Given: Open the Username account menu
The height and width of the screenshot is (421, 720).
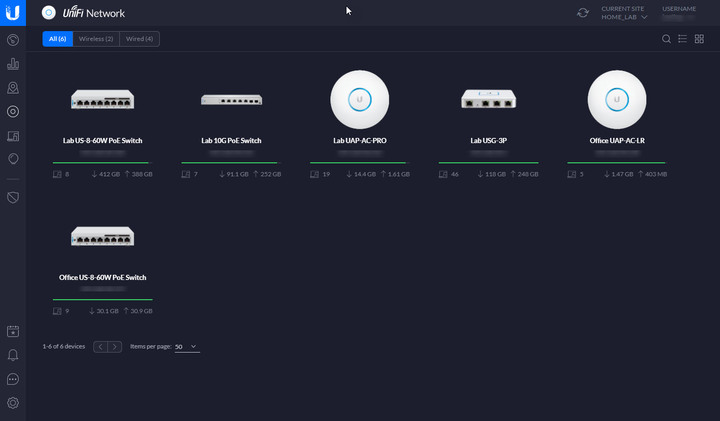Looking at the screenshot, I should pyautogui.click(x=679, y=13).
